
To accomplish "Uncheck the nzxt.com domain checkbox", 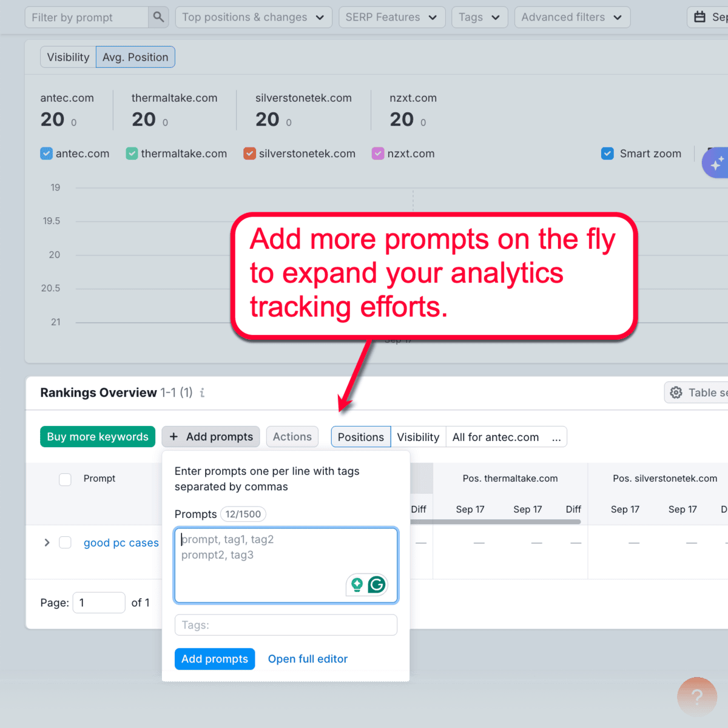I will [x=377, y=153].
